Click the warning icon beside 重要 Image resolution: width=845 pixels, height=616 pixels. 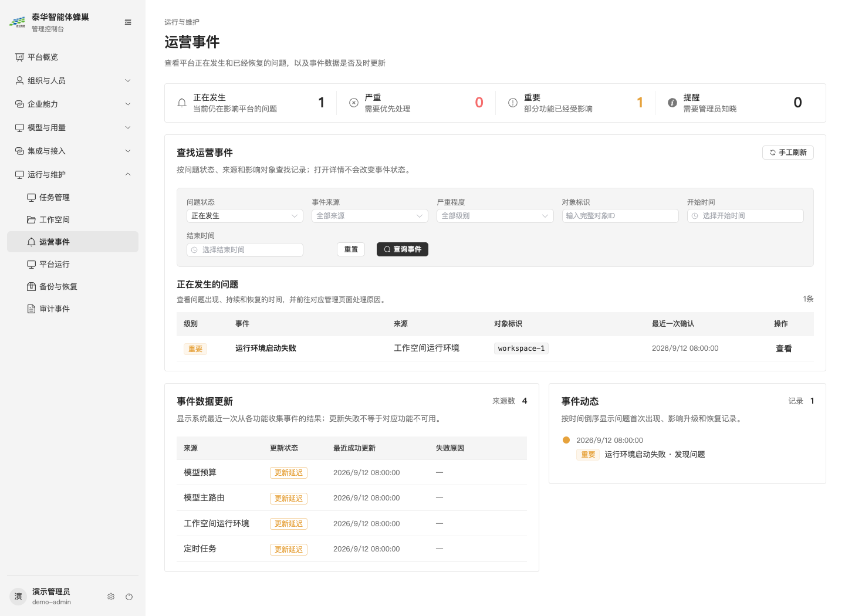point(513,103)
